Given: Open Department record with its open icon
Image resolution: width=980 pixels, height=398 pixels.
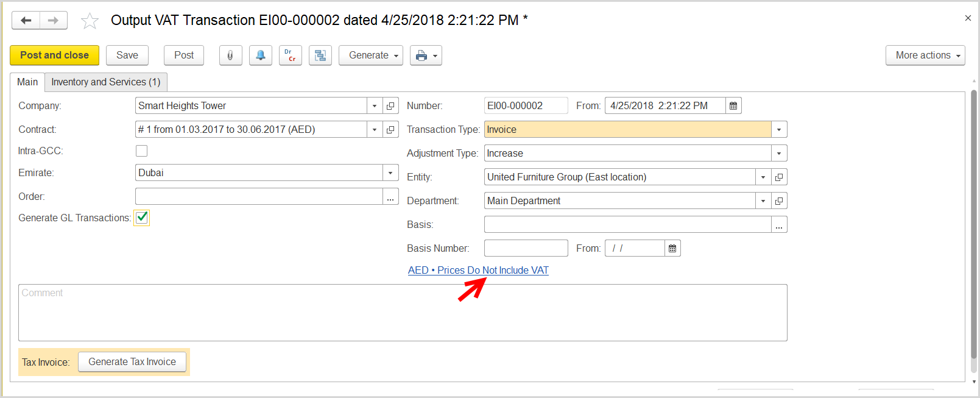Looking at the screenshot, I should click(x=779, y=201).
